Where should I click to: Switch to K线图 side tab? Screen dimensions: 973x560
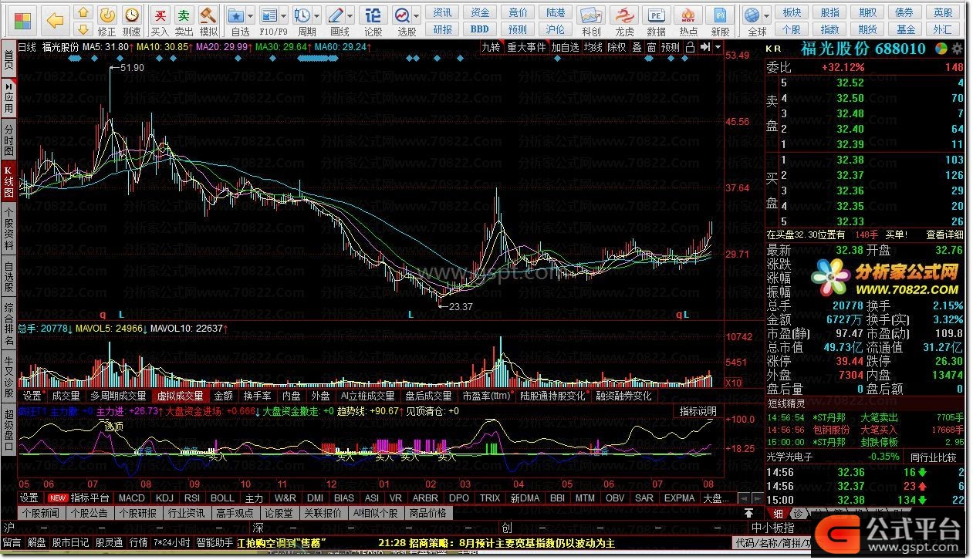click(x=8, y=180)
